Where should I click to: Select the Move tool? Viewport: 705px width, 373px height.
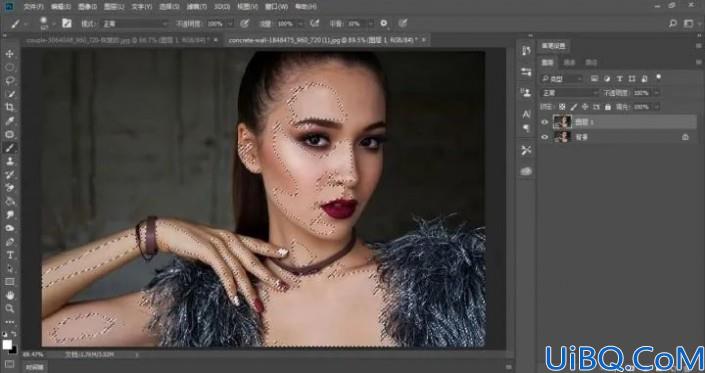9,54
